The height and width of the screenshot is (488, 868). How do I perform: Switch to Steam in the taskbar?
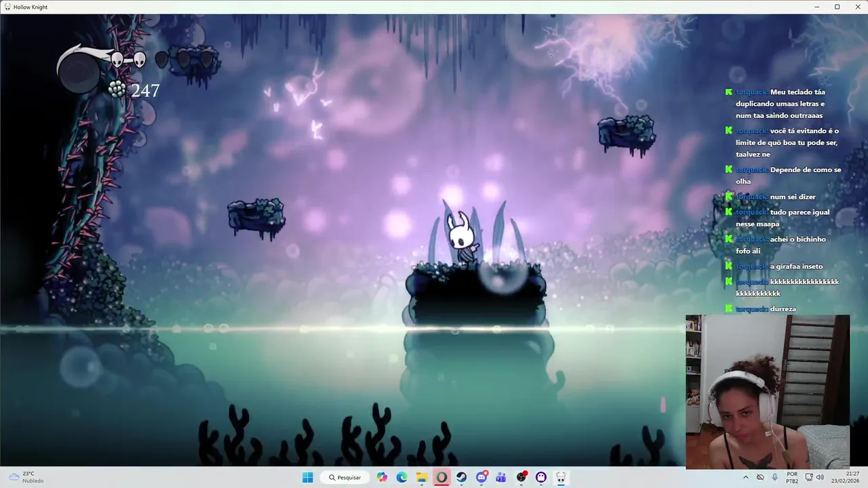pos(462,477)
